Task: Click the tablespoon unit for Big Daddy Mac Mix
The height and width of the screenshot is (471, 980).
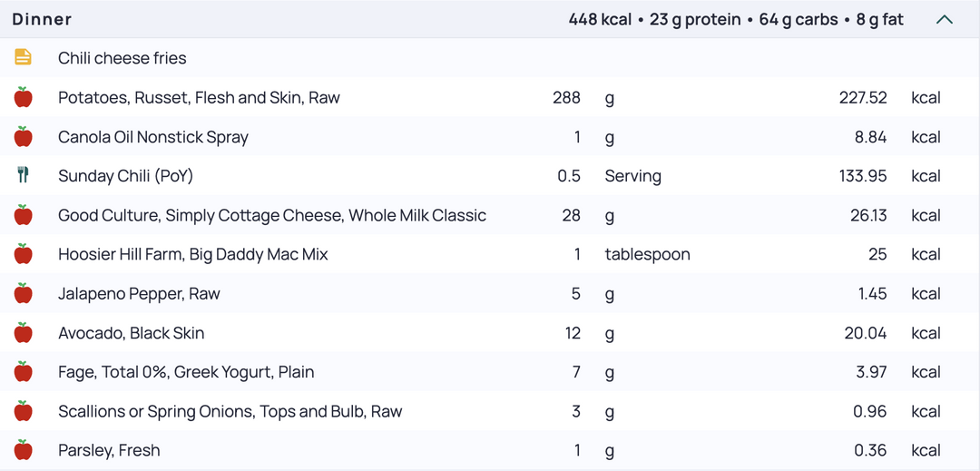Action: (x=648, y=255)
